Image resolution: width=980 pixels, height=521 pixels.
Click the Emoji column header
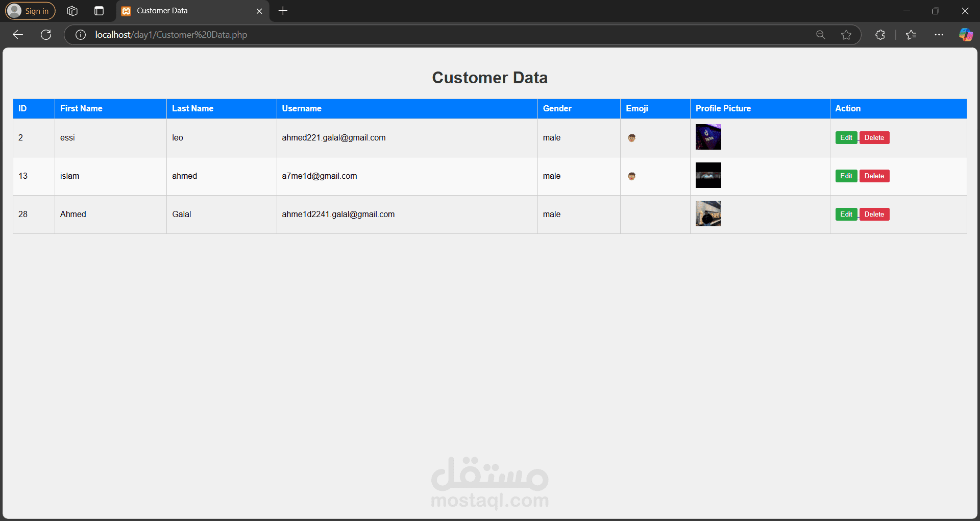pos(655,109)
